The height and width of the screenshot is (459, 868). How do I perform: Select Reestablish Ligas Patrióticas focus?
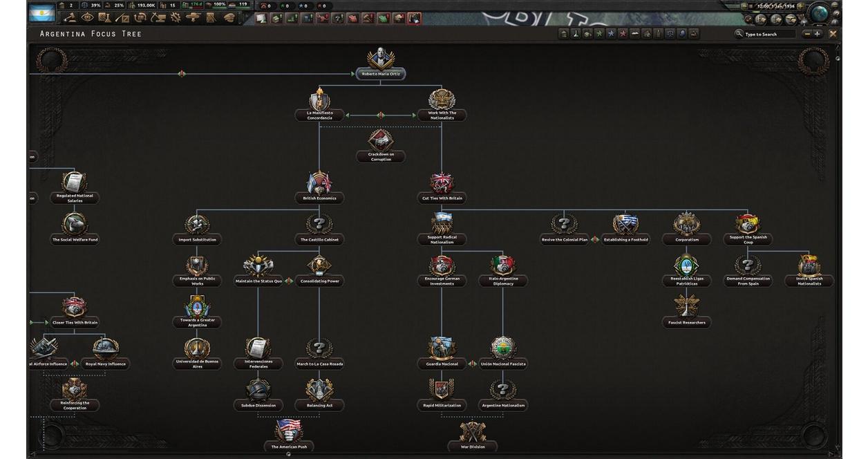point(686,271)
